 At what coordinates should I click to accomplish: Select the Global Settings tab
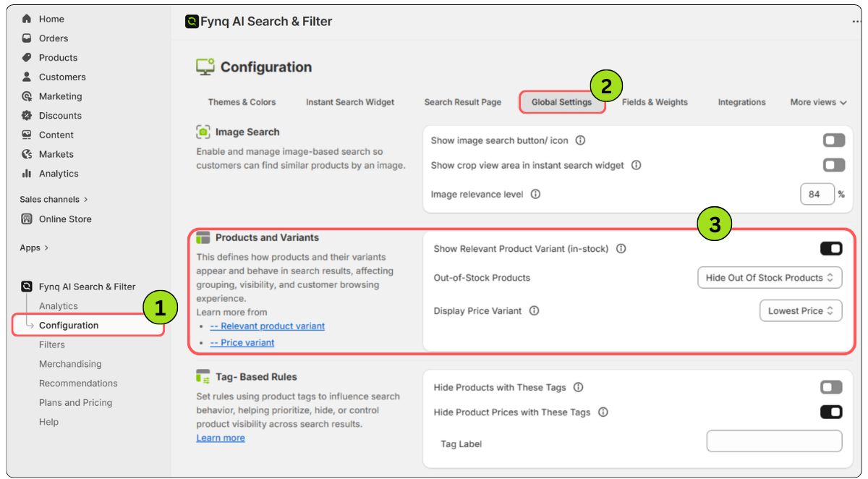coord(562,102)
